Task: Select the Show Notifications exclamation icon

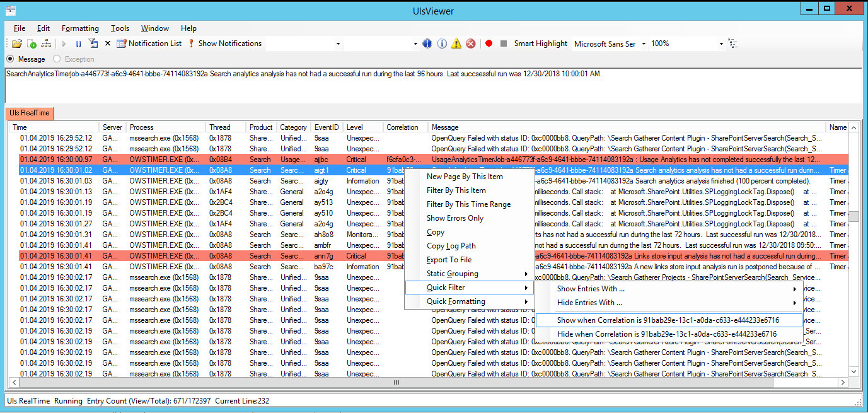Action: click(x=190, y=43)
